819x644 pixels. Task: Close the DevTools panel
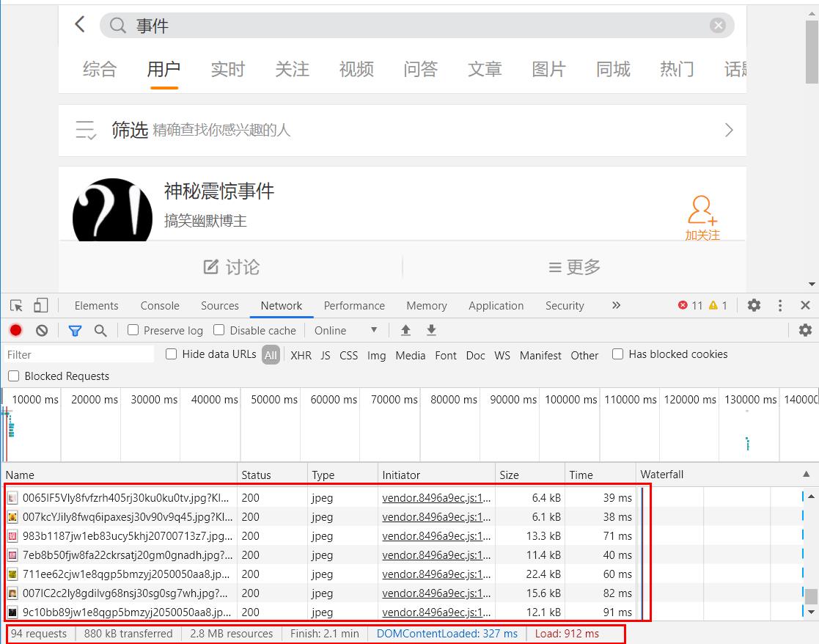pyautogui.click(x=805, y=305)
